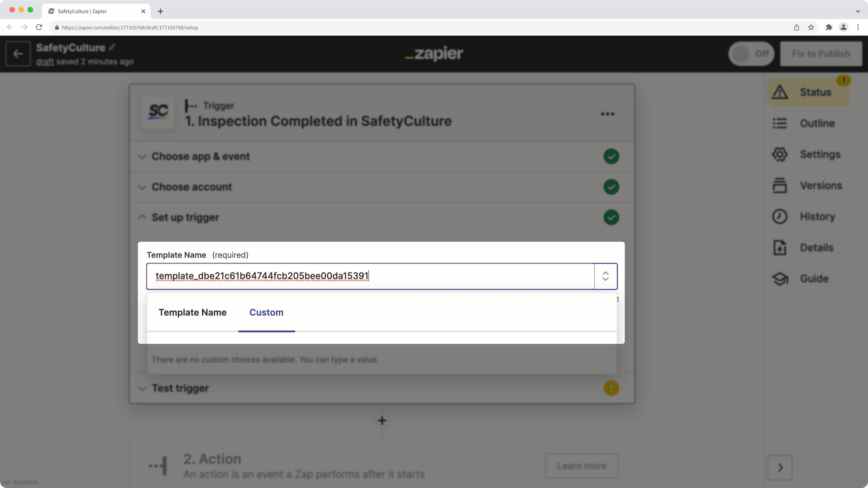This screenshot has height=488, width=868.
Task: Open the History clock panel
Action: [779, 217]
